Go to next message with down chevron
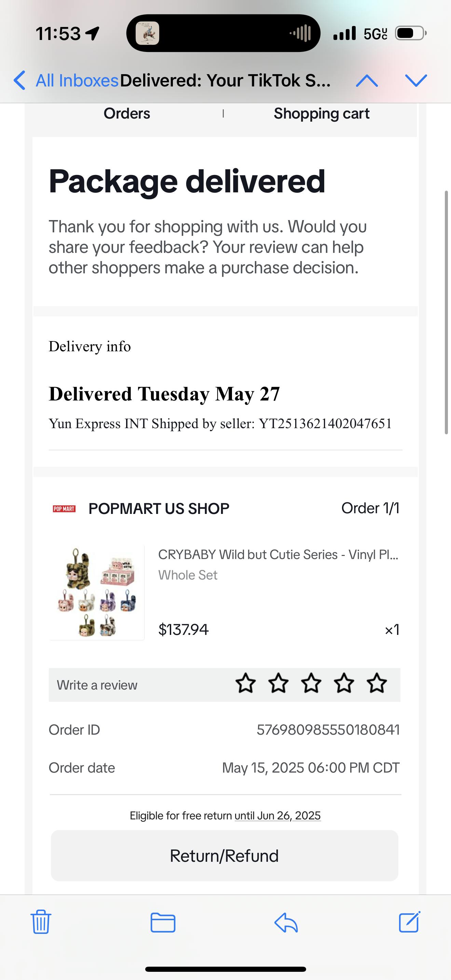Image resolution: width=451 pixels, height=980 pixels. (416, 80)
